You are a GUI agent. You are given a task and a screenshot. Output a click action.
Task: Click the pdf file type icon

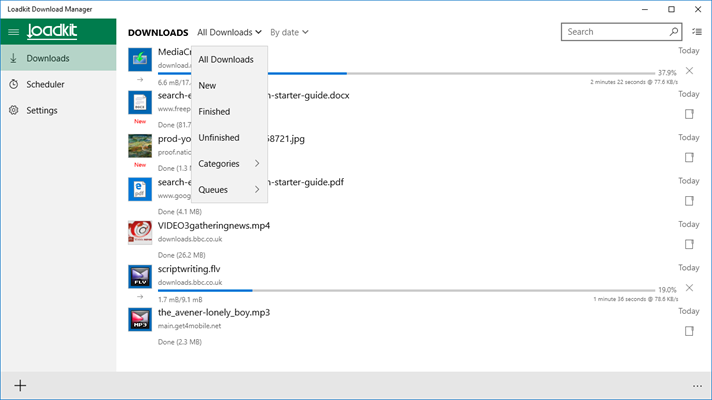click(140, 189)
